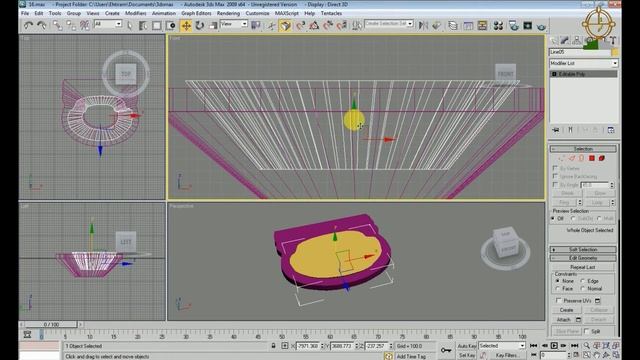Open the Schematic View icon
The image size is (640, 360).
click(482, 26)
